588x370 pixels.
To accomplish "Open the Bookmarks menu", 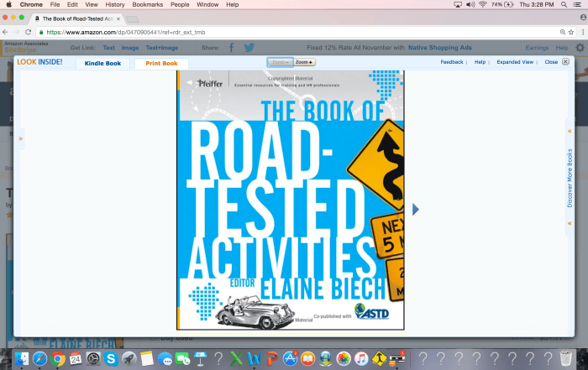I will [x=147, y=4].
